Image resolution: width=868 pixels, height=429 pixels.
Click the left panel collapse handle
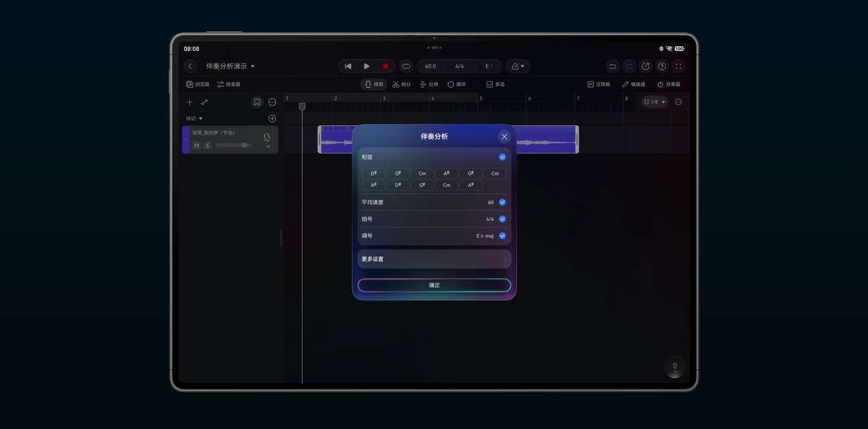pos(281,238)
